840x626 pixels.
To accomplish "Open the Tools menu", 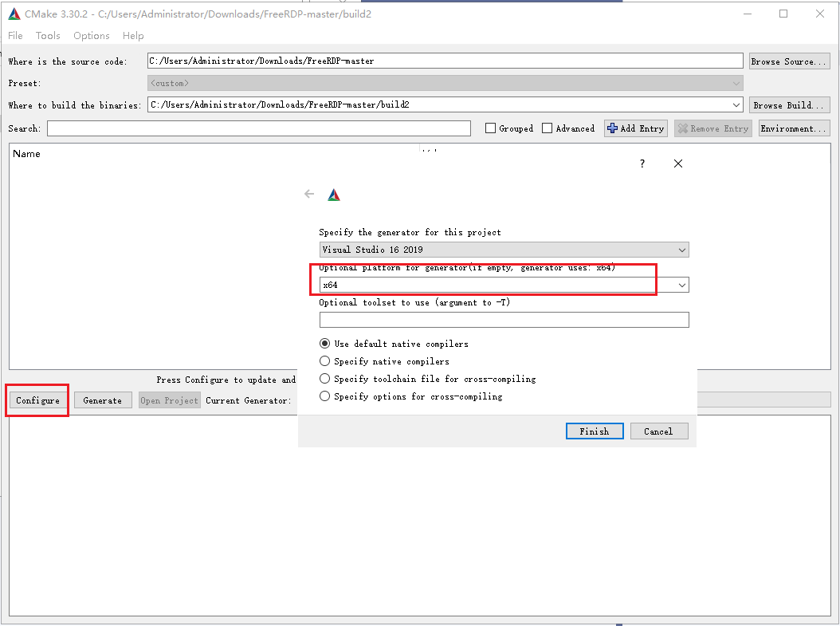I will [x=48, y=35].
